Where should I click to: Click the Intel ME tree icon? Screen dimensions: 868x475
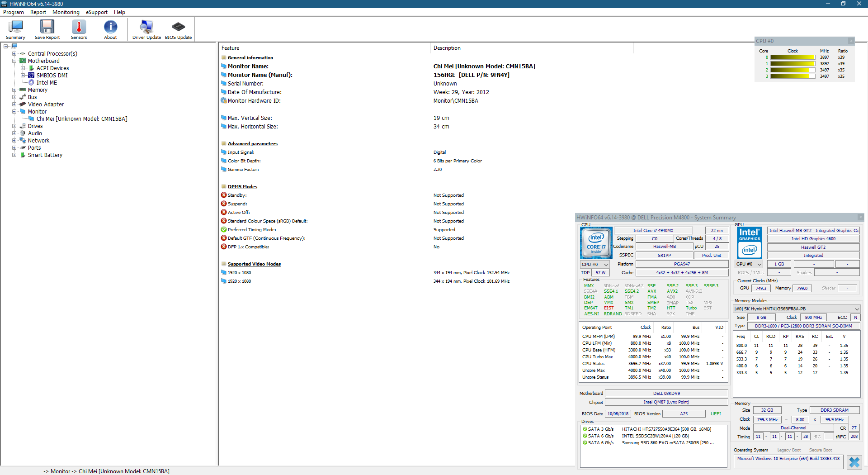pos(31,82)
